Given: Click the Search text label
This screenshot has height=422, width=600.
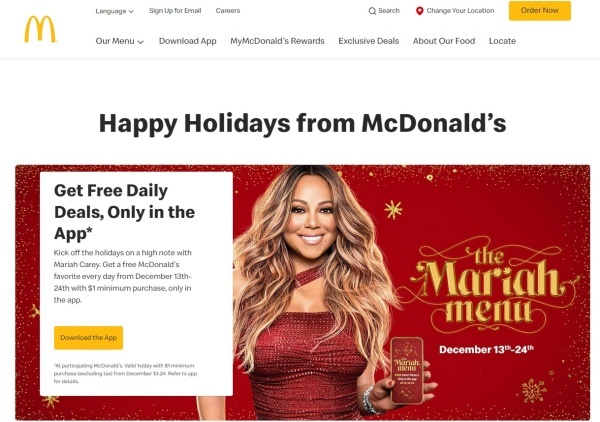Looking at the screenshot, I should pyautogui.click(x=389, y=11).
